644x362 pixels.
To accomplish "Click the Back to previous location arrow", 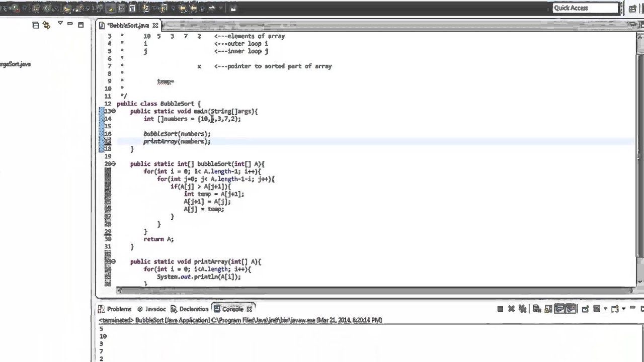I will point(193,9).
